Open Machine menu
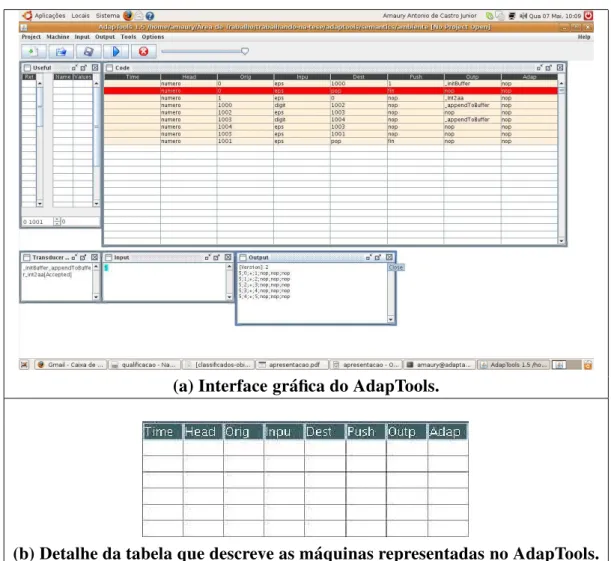Image resolution: width=611 pixels, height=561 pixels. click(58, 37)
